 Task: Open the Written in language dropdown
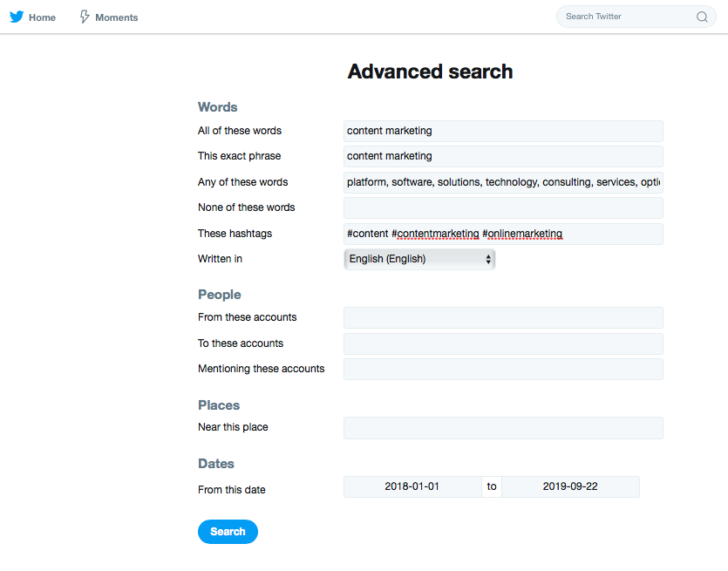point(418,259)
